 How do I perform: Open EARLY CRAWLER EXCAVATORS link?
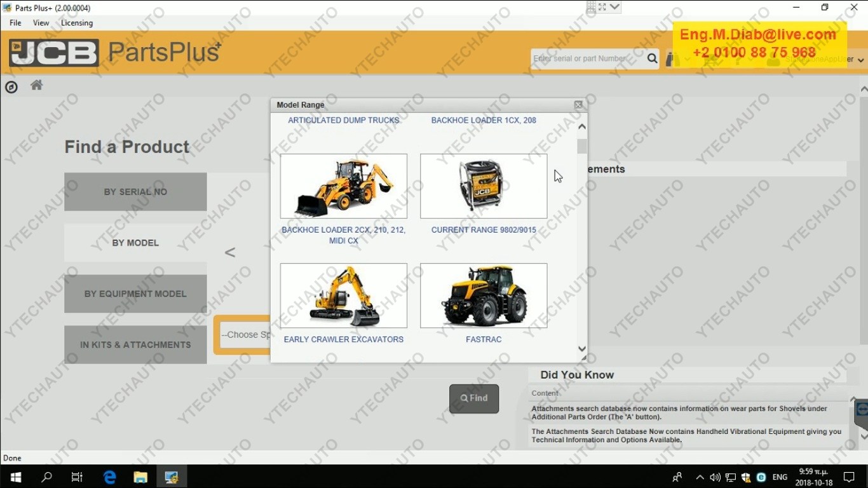(344, 339)
